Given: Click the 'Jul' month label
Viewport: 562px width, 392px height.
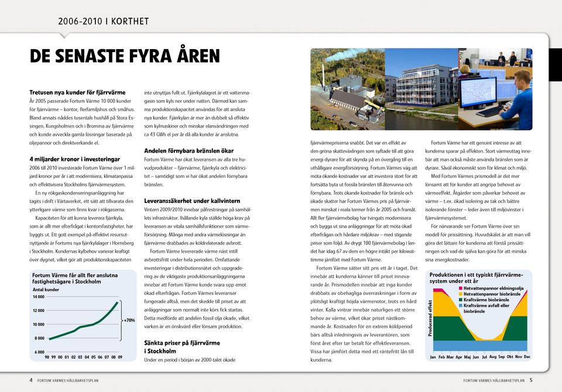Looking at the screenshot, I should (485, 357).
